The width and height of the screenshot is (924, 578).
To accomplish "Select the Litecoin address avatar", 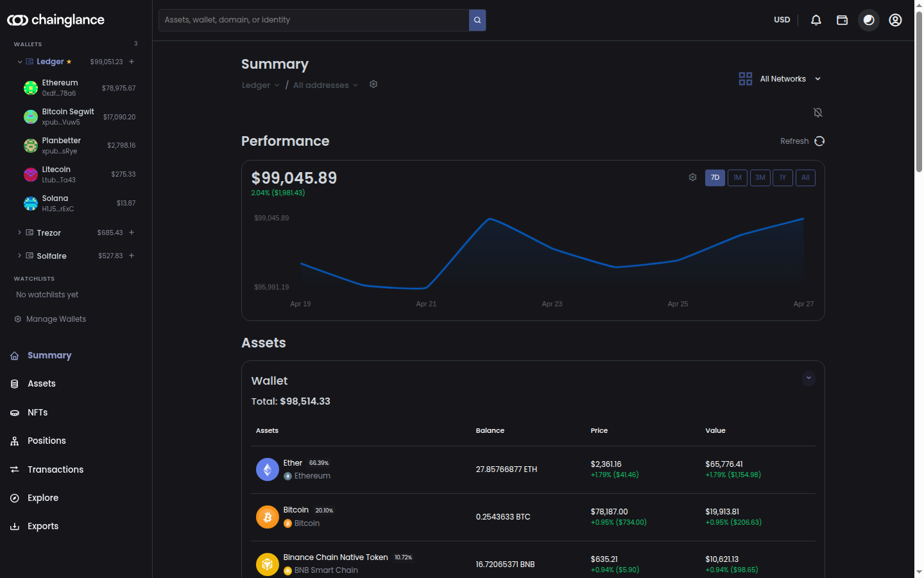I will (31, 175).
